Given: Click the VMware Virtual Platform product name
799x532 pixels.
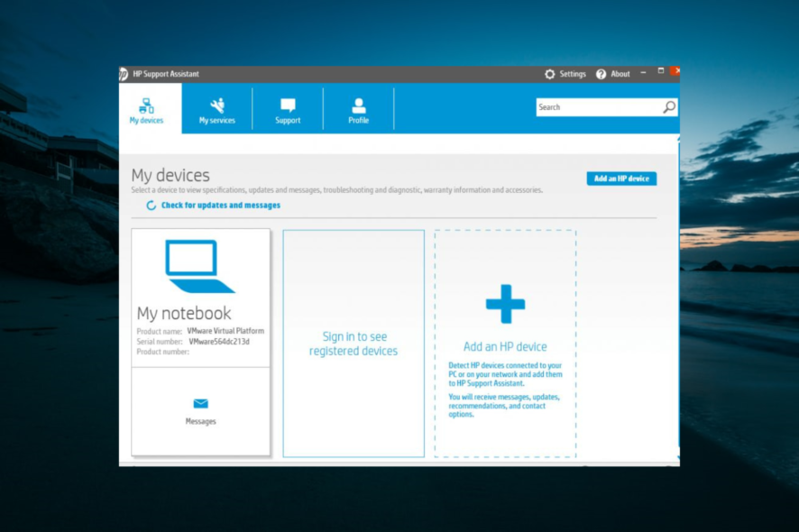Looking at the screenshot, I should coord(225,331).
